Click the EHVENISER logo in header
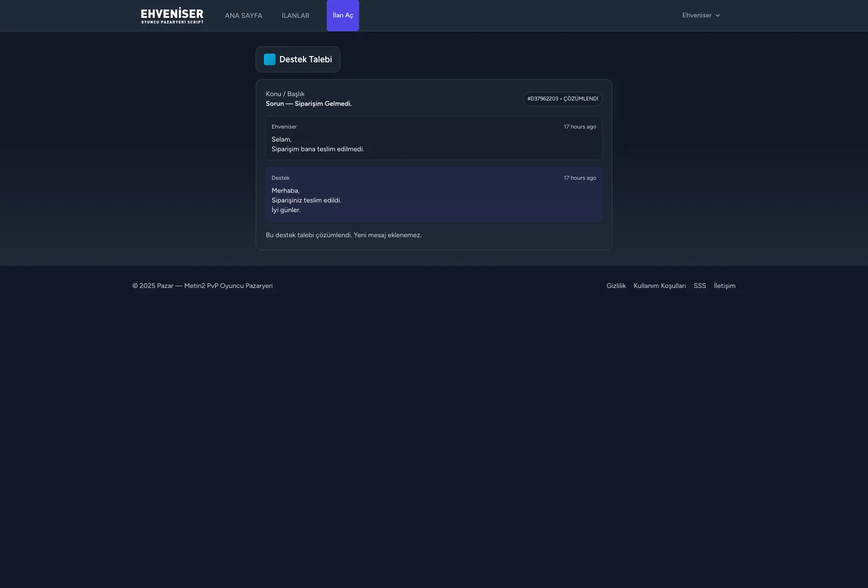The width and height of the screenshot is (868, 588). click(x=172, y=15)
